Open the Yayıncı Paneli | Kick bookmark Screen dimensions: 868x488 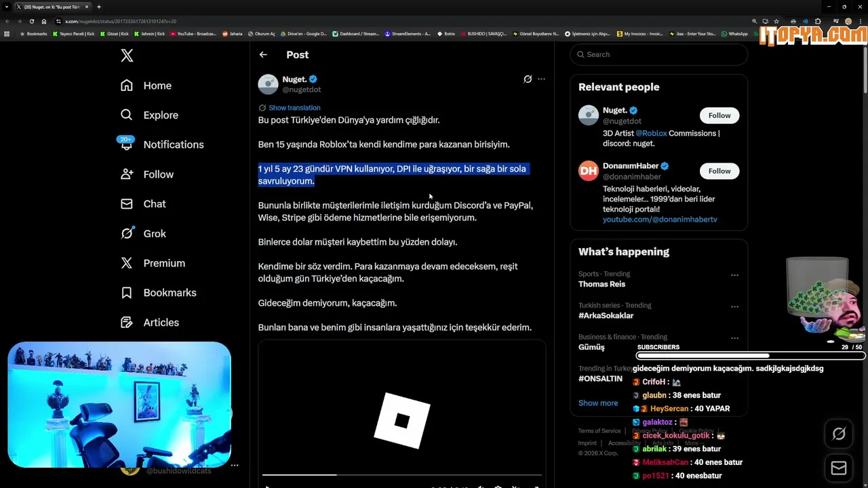(74, 33)
